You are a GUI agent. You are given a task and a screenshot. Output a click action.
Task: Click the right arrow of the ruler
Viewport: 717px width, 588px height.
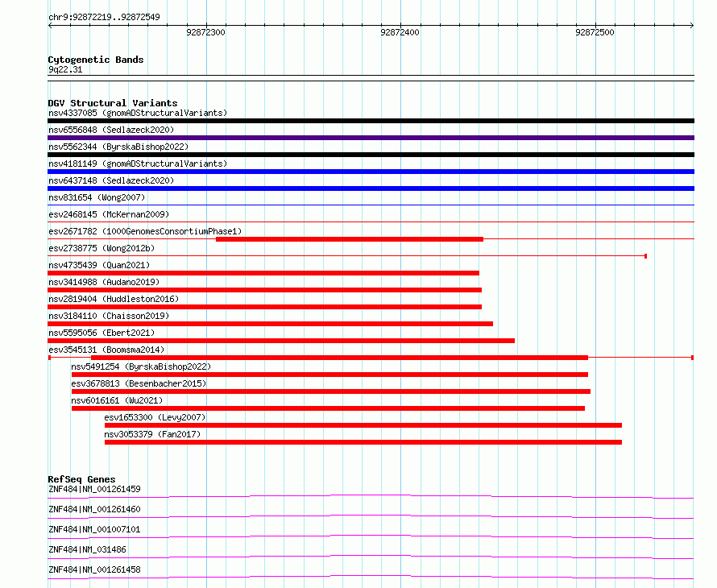click(x=692, y=25)
